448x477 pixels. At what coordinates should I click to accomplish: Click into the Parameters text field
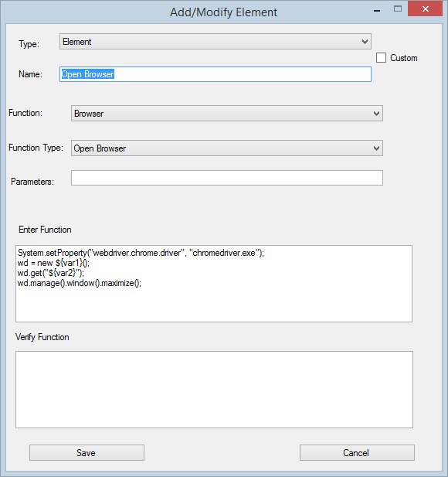coord(227,178)
